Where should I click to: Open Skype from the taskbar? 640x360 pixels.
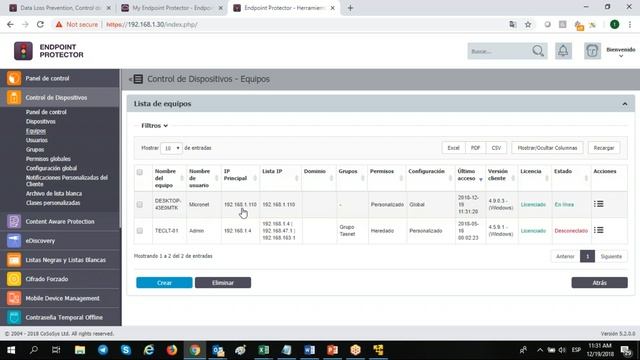point(126,350)
